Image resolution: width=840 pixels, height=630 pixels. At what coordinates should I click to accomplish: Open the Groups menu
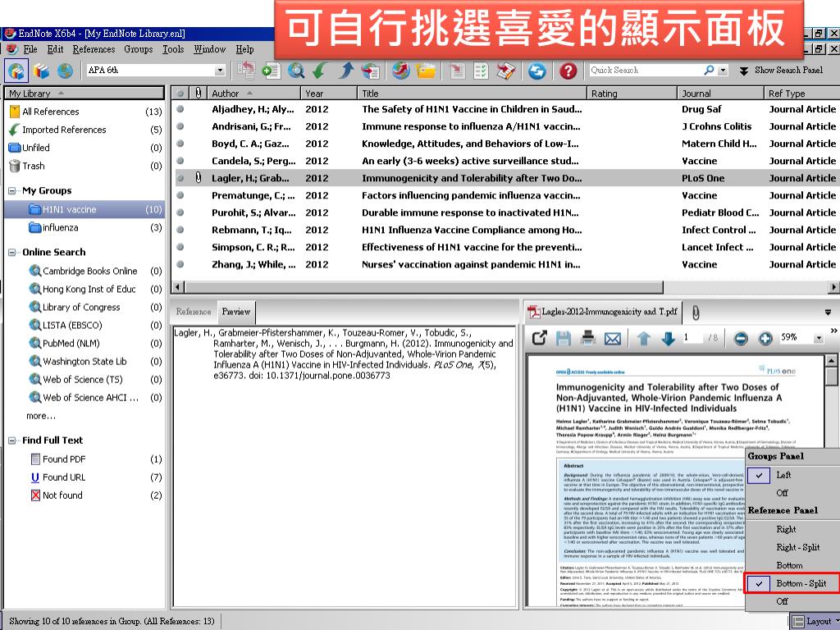(138, 49)
